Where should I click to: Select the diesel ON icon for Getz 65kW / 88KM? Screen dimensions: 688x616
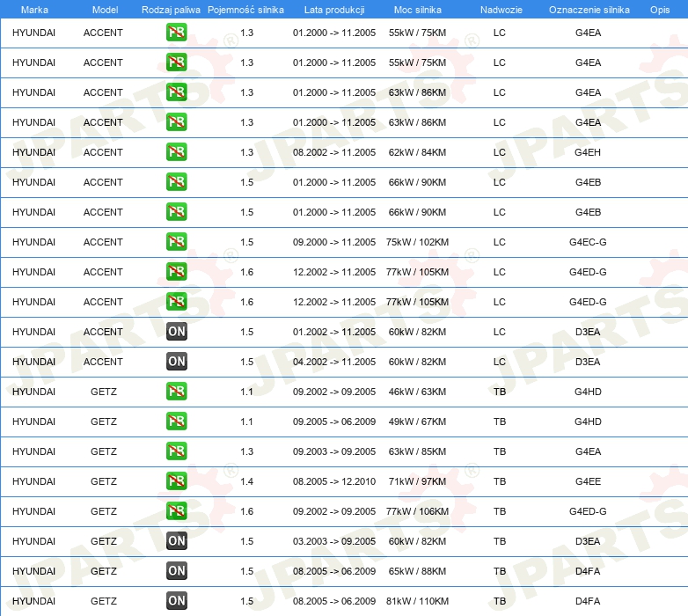pyautogui.click(x=176, y=570)
